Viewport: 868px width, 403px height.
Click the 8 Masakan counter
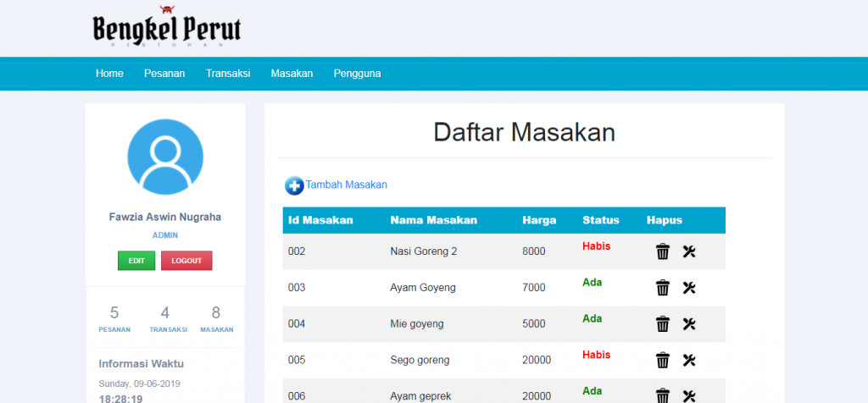[216, 319]
